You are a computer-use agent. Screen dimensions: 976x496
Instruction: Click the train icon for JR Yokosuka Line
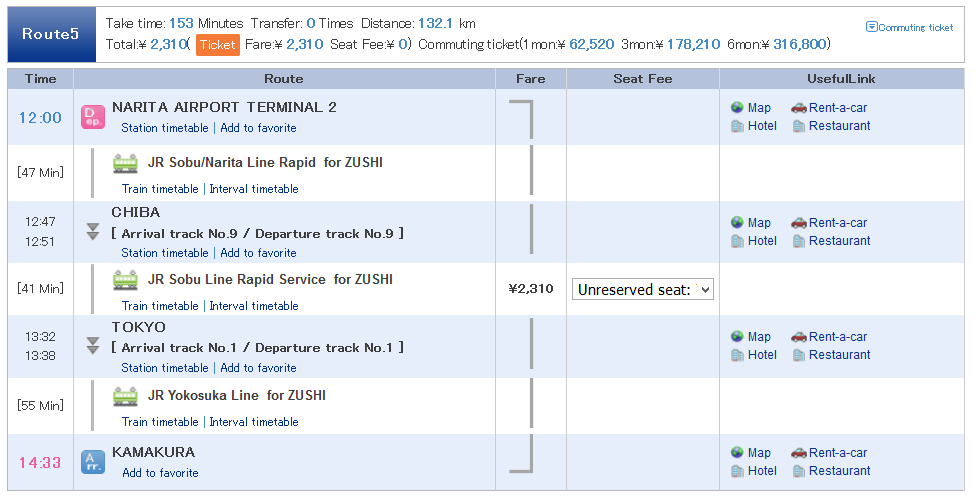tap(125, 396)
